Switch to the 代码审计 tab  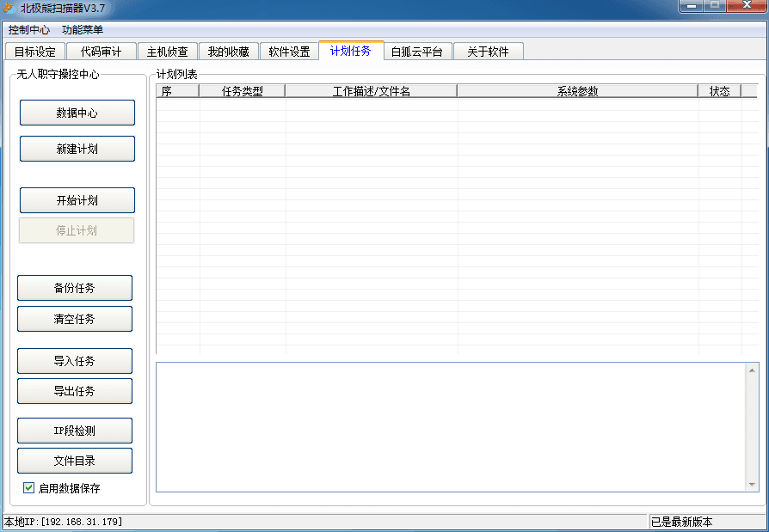pyautogui.click(x=102, y=52)
